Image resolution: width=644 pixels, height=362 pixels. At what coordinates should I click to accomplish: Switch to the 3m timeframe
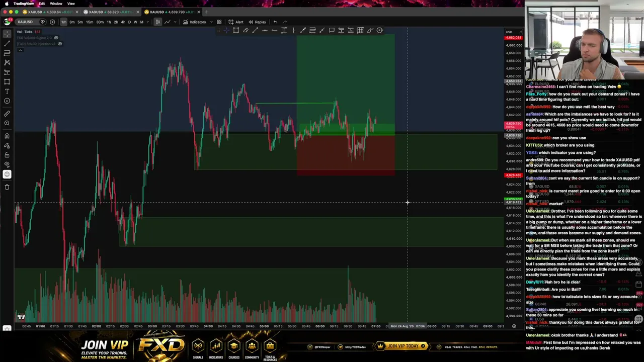pos(72,22)
